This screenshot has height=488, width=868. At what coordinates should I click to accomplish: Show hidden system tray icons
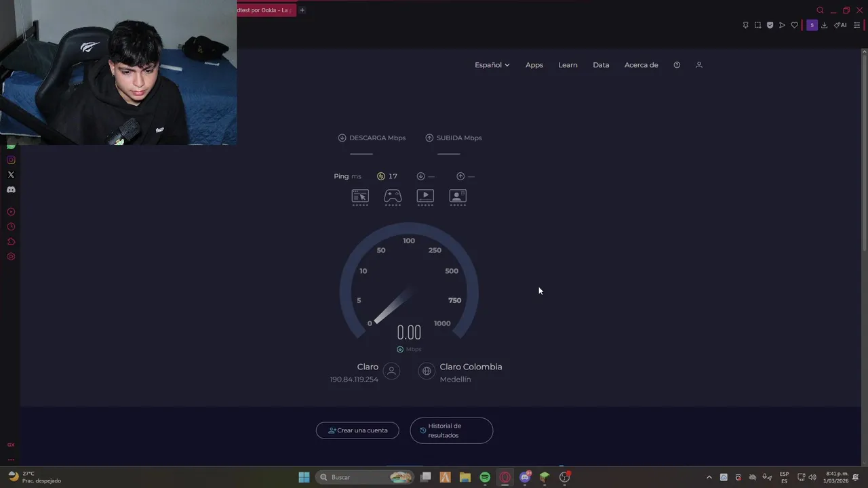coord(709,477)
